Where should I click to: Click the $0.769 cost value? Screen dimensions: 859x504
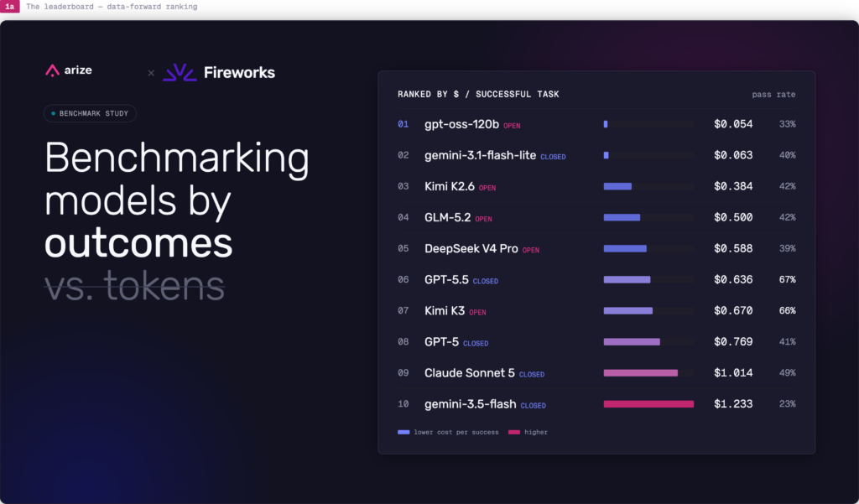pos(733,342)
